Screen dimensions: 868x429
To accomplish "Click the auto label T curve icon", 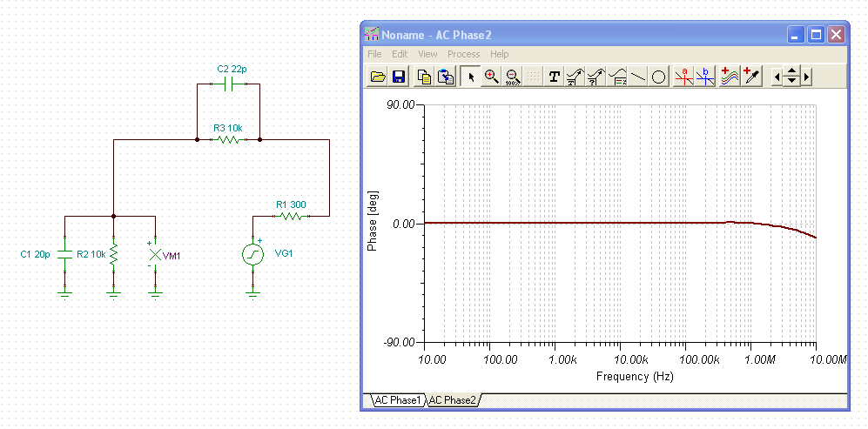I will pos(575,77).
